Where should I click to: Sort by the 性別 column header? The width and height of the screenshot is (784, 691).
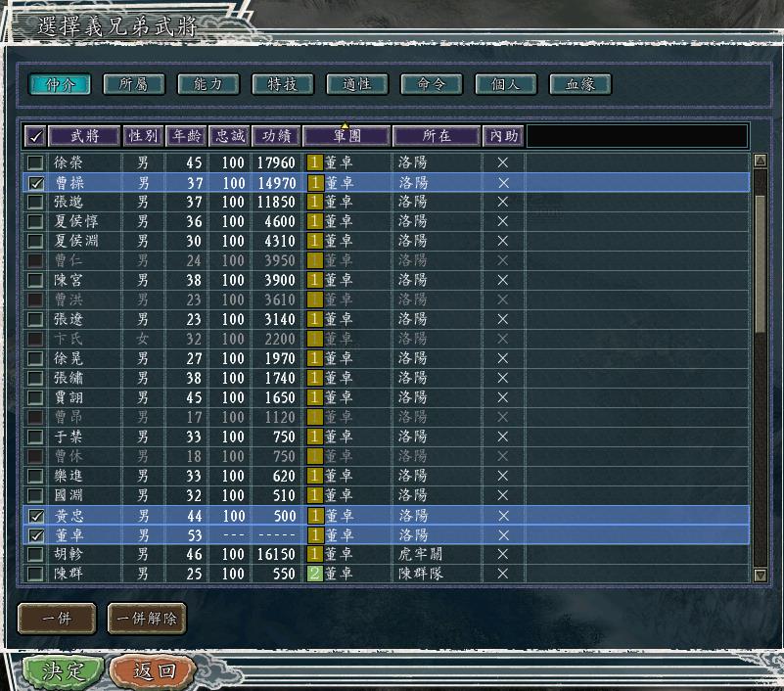[143, 135]
